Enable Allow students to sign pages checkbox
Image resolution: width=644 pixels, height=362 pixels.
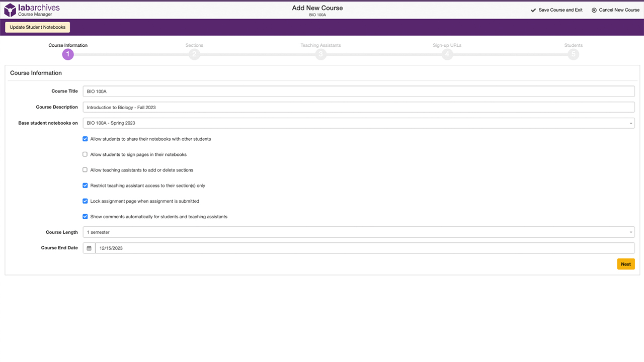pyautogui.click(x=85, y=154)
